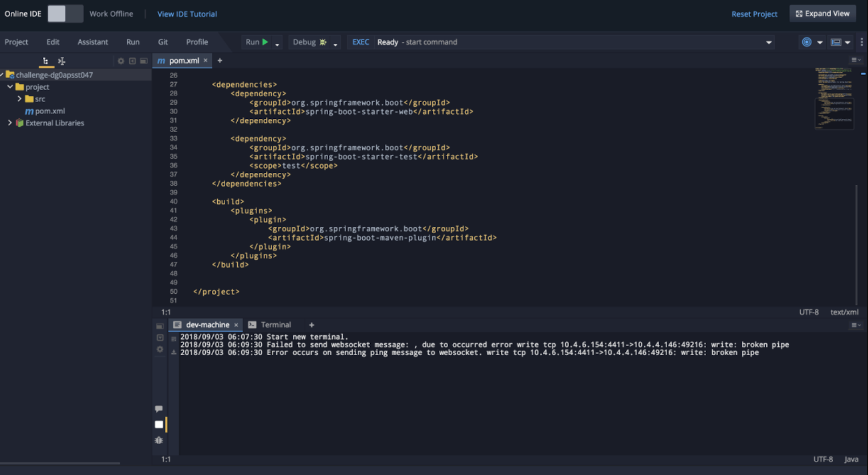The image size is (868, 475).
Task: Click the View IDE Tutorial link
Action: pos(187,14)
